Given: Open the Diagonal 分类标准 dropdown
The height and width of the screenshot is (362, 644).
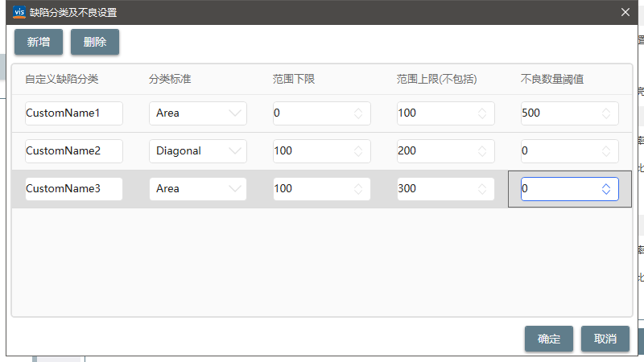Looking at the screenshot, I should click(x=198, y=151).
